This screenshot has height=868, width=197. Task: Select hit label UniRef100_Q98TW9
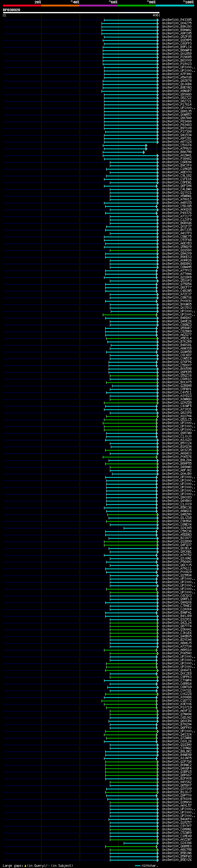177,433
